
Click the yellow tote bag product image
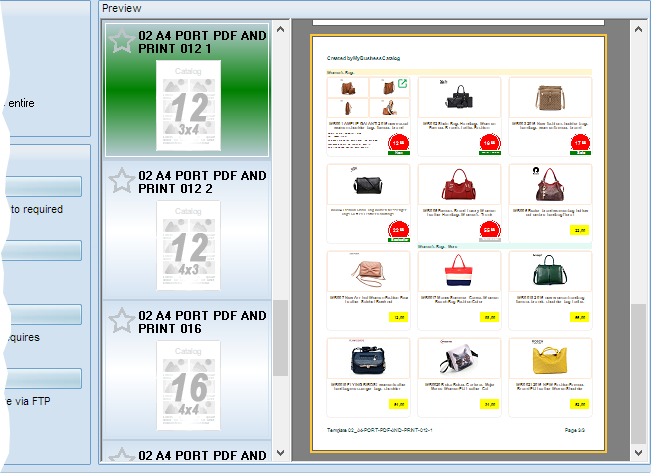[550, 360]
